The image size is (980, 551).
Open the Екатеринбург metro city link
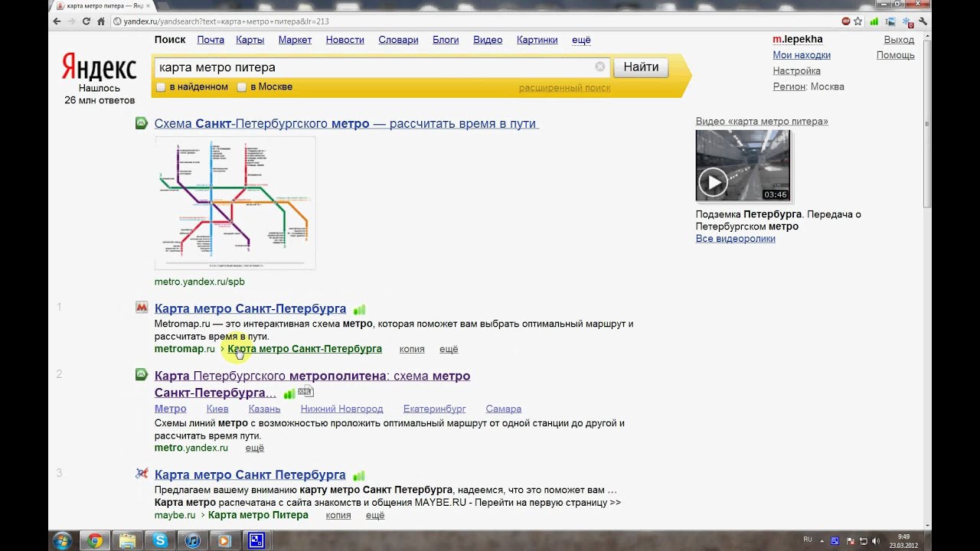[435, 409]
